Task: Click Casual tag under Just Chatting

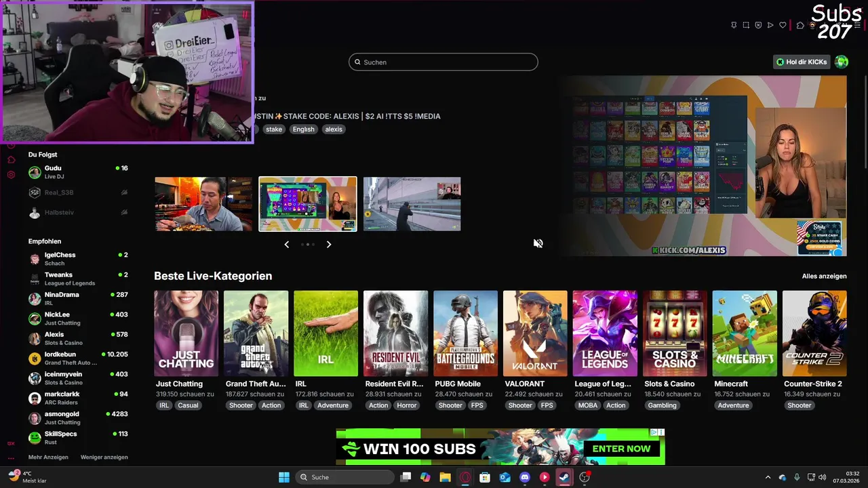Action: click(188, 405)
